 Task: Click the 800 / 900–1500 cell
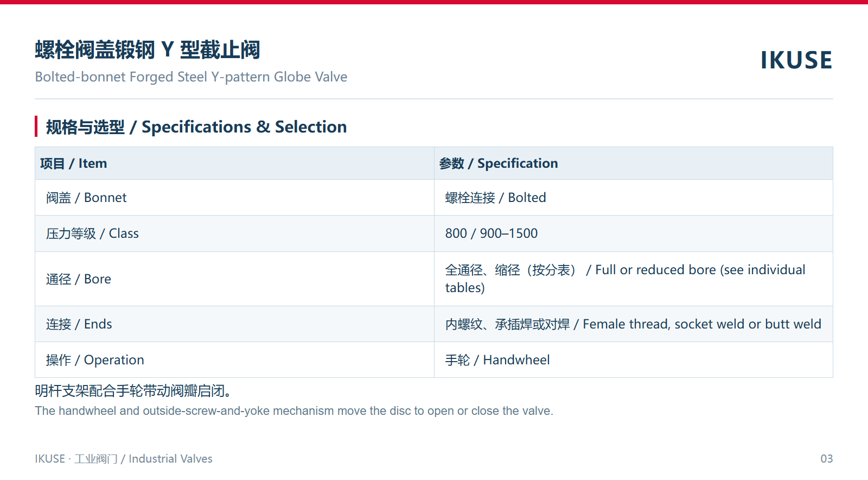(x=634, y=233)
